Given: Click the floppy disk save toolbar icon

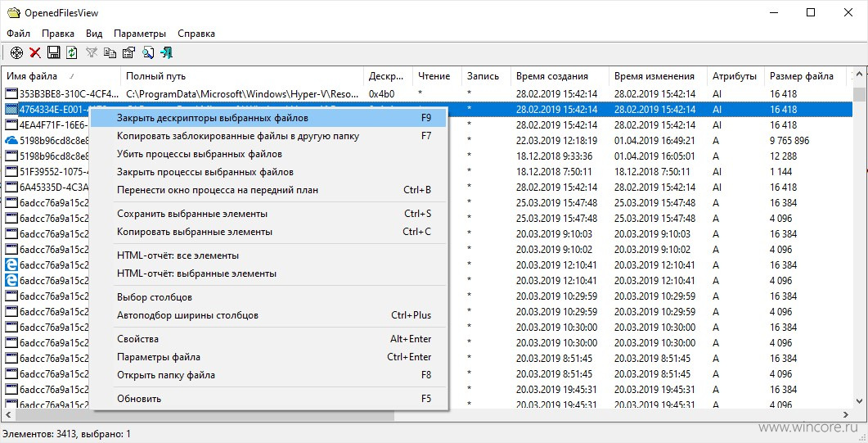Looking at the screenshot, I should 54,52.
